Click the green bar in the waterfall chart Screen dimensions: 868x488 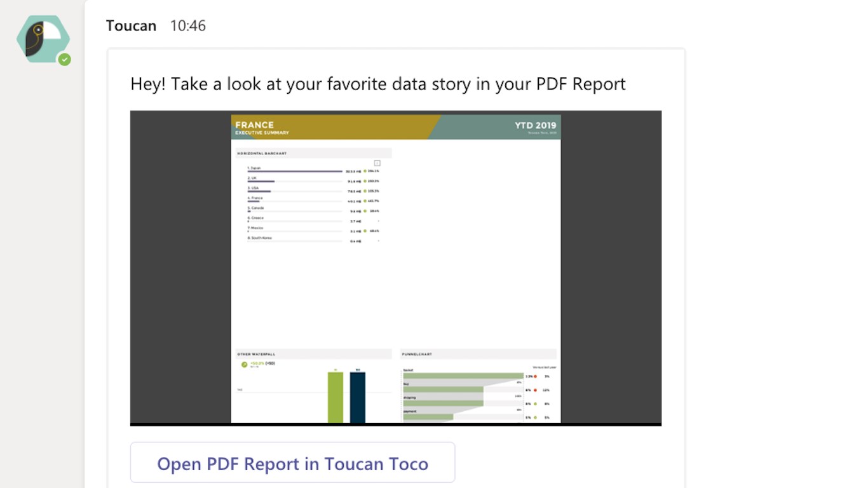coord(335,397)
